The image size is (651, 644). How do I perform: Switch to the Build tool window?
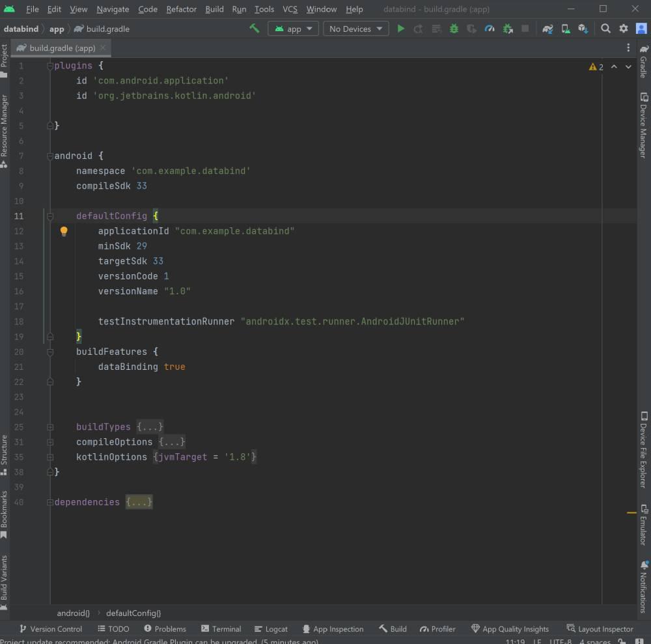point(393,628)
